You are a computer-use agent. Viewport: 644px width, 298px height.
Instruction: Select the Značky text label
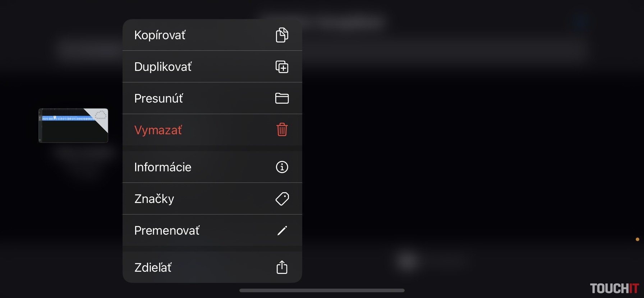point(154,199)
